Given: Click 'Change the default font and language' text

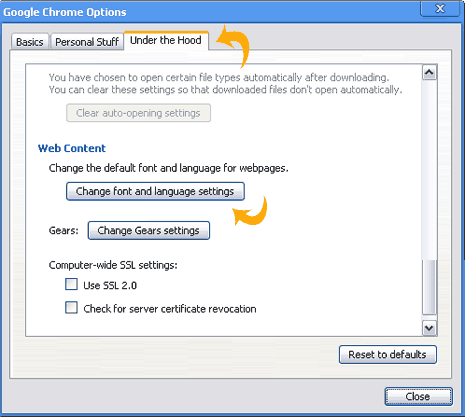Looking at the screenshot, I should click(168, 168).
